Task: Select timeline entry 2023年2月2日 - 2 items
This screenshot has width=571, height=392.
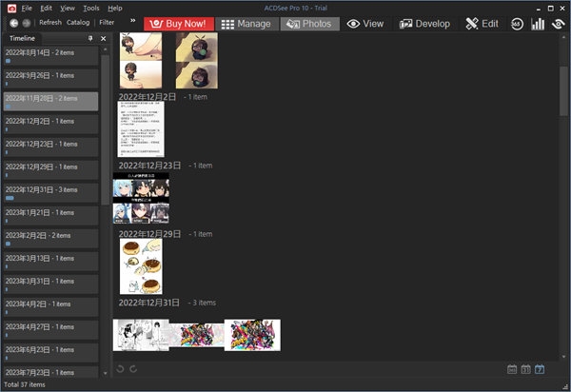Action: point(50,239)
